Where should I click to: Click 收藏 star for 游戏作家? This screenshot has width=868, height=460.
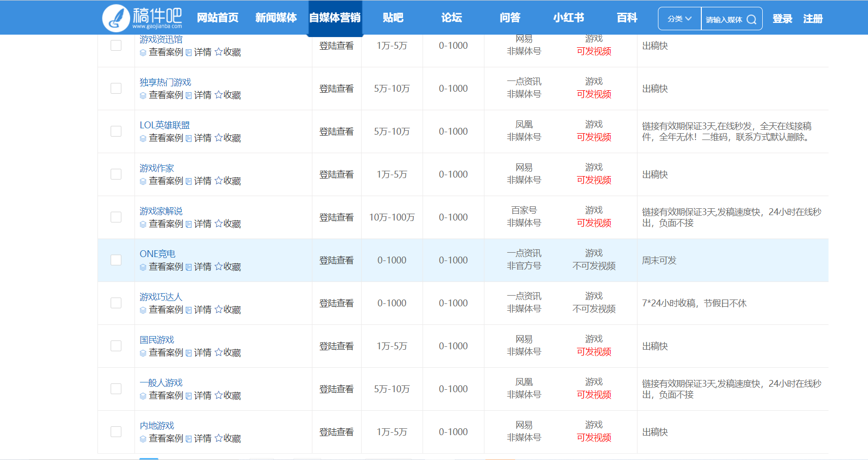click(x=228, y=181)
